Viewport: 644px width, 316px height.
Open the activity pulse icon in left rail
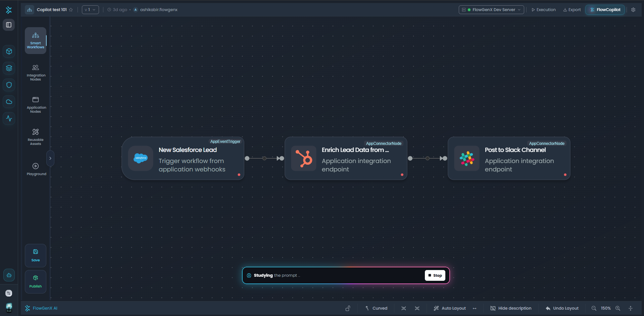click(9, 118)
